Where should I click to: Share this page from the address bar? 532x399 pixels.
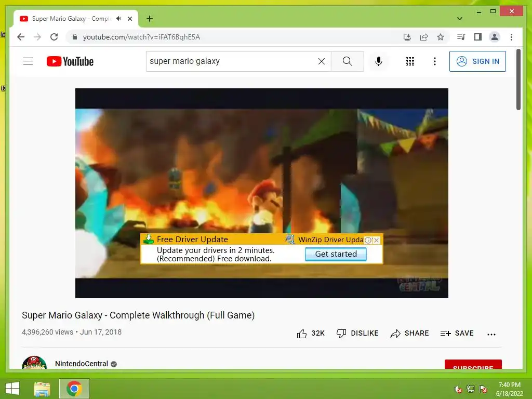point(424,37)
